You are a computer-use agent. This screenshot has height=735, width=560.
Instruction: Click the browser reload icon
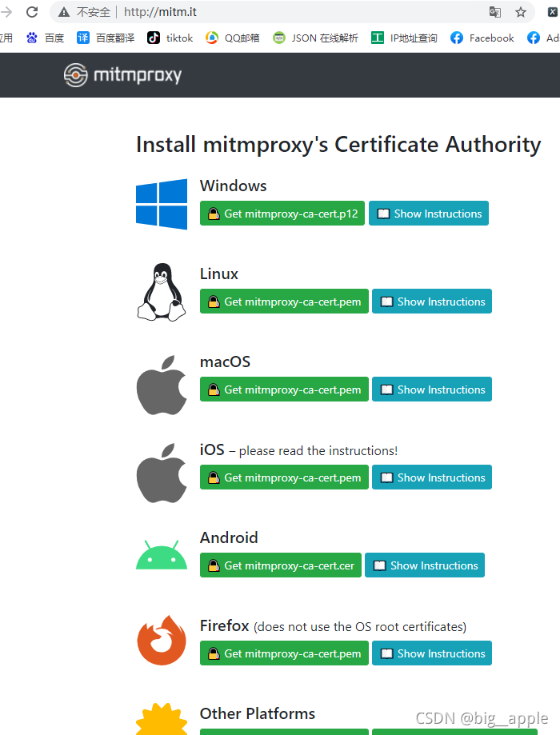[32, 12]
